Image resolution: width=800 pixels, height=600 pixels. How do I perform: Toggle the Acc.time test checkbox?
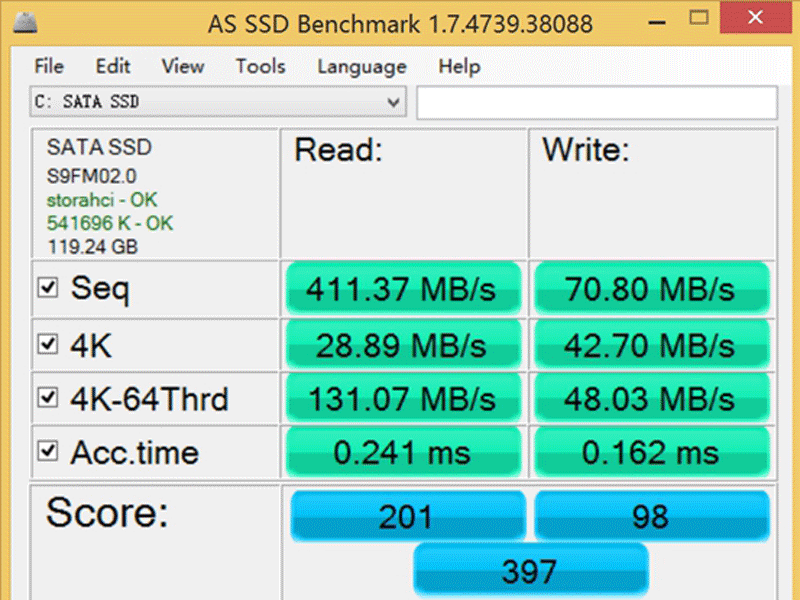[x=47, y=451]
